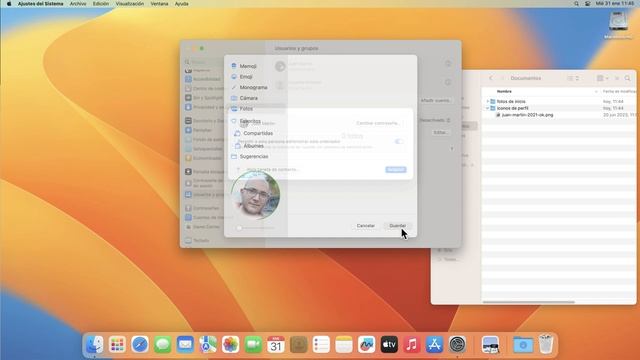Viewport: 640px width, 360px height.
Task: Open the Edición menu
Action: pyautogui.click(x=101, y=4)
